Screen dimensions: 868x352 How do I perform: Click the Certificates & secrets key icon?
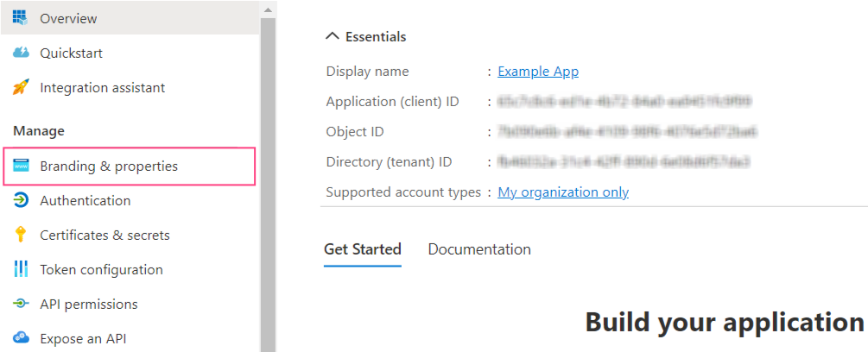21,235
